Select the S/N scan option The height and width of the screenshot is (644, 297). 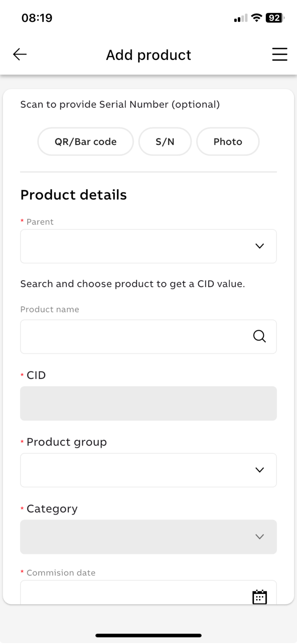pyautogui.click(x=165, y=141)
